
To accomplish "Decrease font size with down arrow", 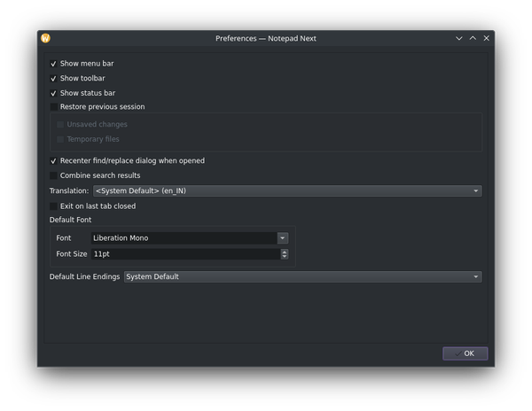I will (285, 257).
